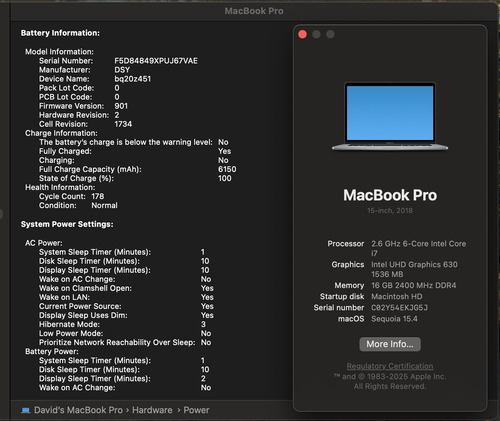Select battery serial number F5D84849XPUJ67VAE
The width and height of the screenshot is (500, 421).
(x=156, y=61)
